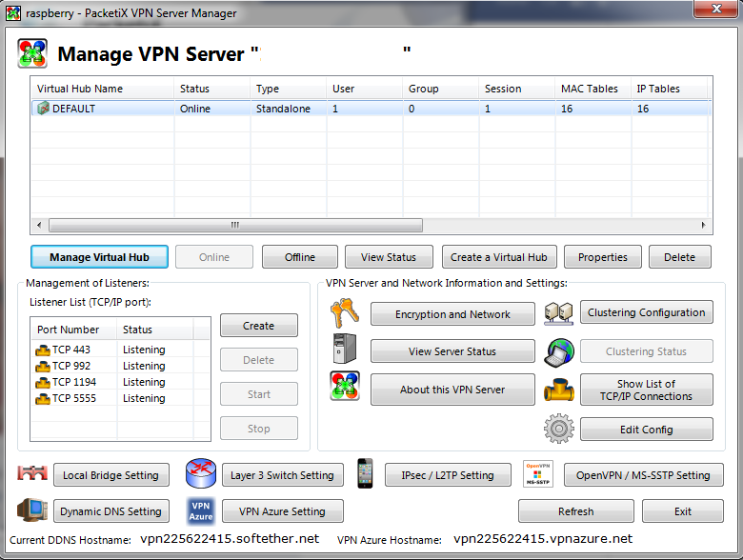The image size is (743, 560).
Task: Open Layer 3 Switch Setting
Action: [x=282, y=474]
